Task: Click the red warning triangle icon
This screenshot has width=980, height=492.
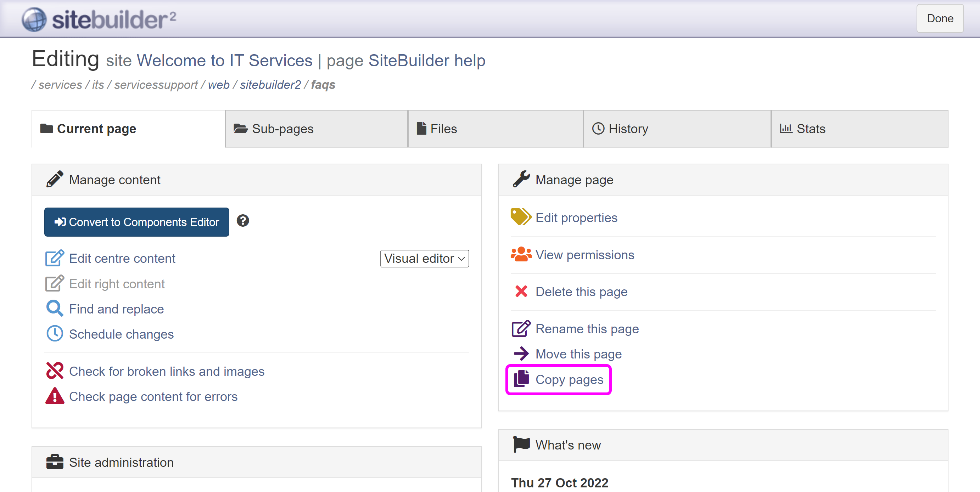Action: coord(54,396)
